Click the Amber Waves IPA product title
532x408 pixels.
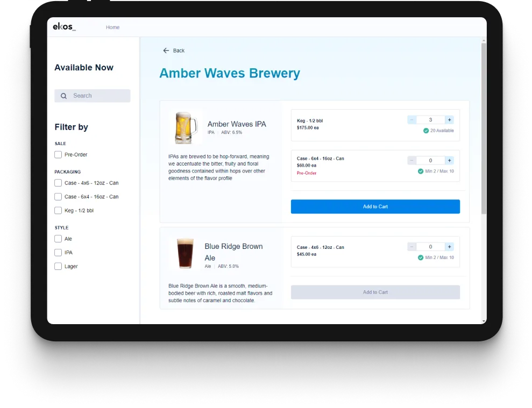point(237,124)
